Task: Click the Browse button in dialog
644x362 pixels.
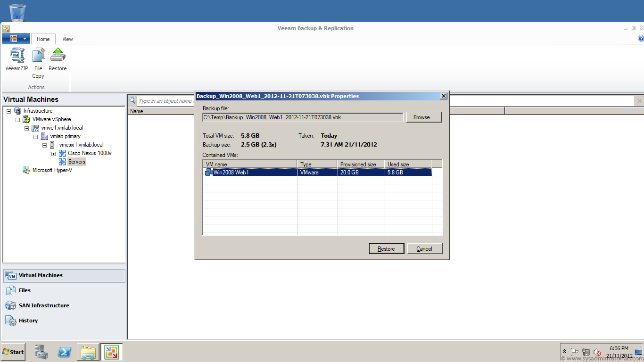Action: point(424,117)
